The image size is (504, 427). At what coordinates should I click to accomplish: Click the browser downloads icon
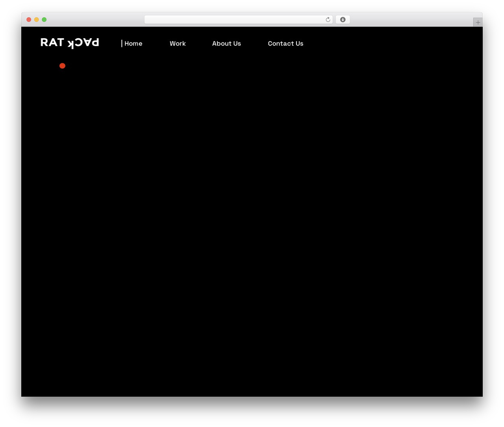pyautogui.click(x=343, y=20)
